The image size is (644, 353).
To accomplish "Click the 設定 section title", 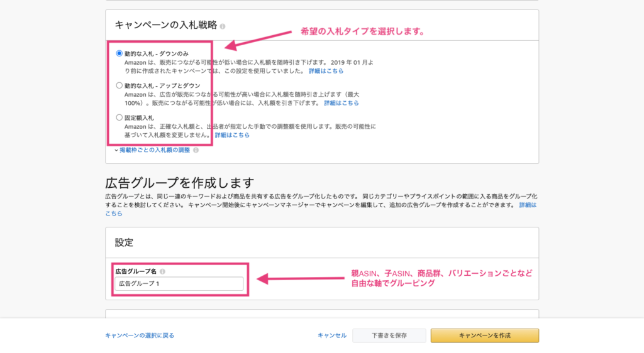I will (x=124, y=242).
